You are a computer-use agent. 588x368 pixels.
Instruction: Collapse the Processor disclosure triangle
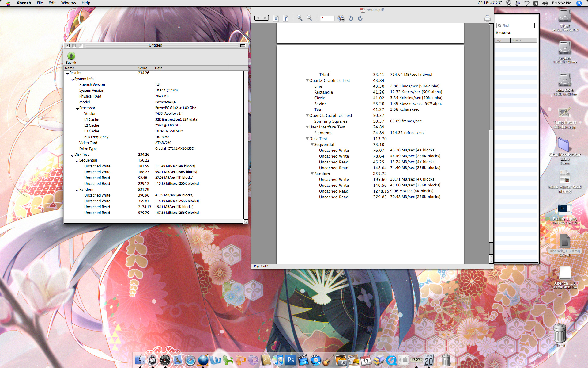77,109
